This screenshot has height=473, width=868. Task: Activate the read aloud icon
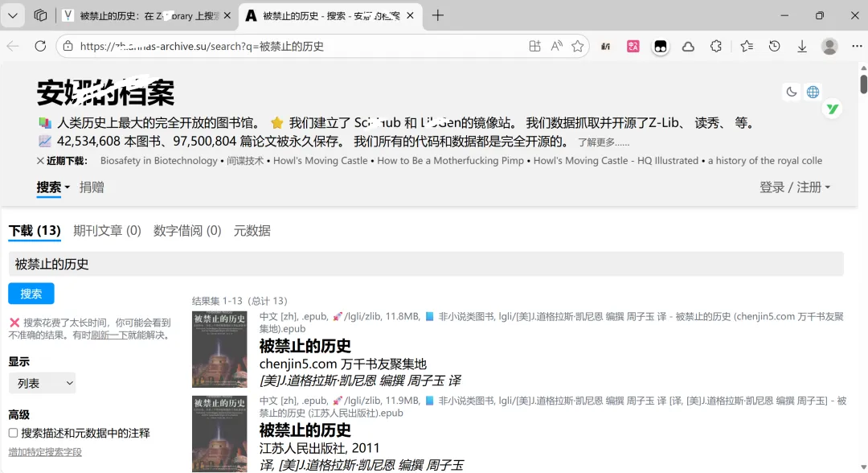[556, 46]
